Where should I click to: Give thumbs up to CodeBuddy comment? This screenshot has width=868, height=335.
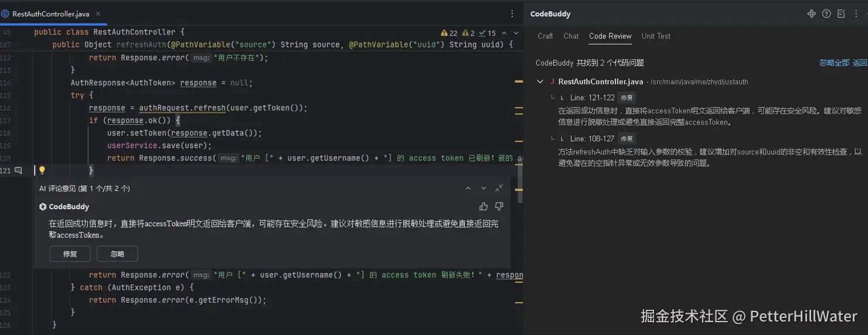[484, 206]
